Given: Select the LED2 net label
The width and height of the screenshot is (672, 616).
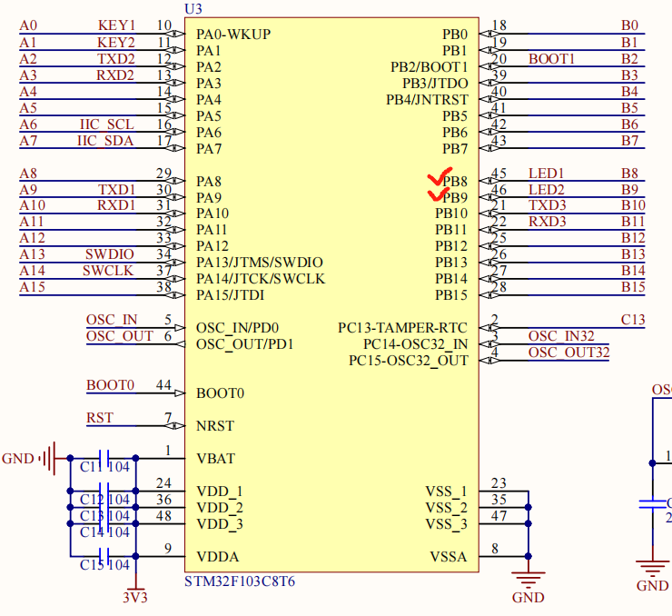Looking at the screenshot, I should [547, 190].
